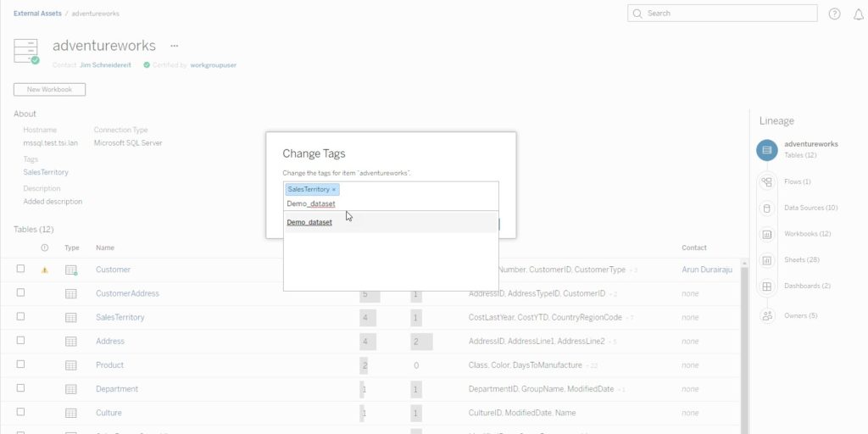The image size is (868, 434).
Task: Check the CustomerAddress row checkbox
Action: pos(20,292)
